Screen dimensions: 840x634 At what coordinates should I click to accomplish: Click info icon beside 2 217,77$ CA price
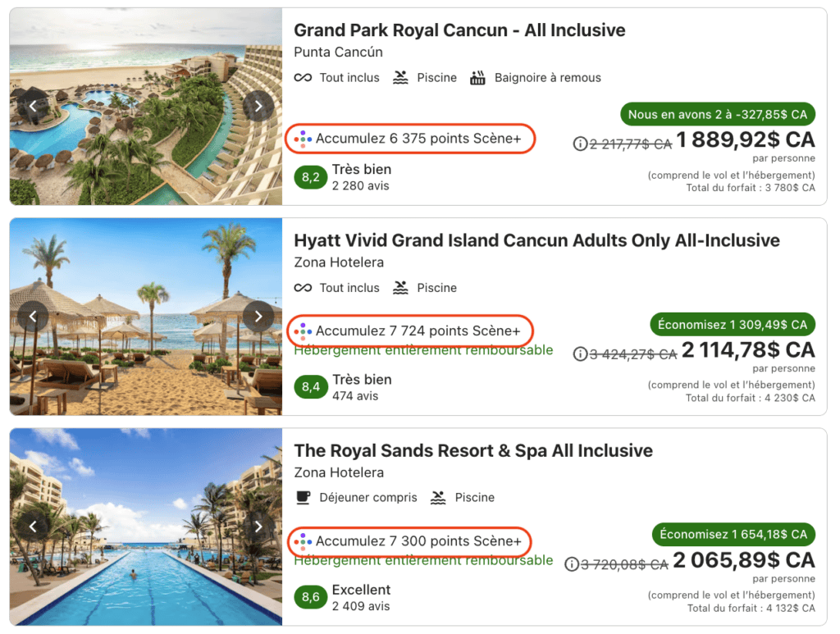(580, 144)
